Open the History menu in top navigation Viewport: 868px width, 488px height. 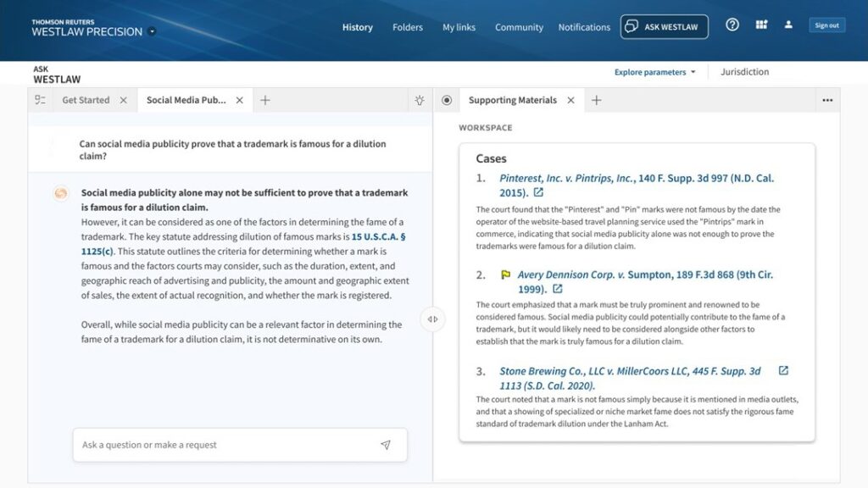[x=357, y=26]
